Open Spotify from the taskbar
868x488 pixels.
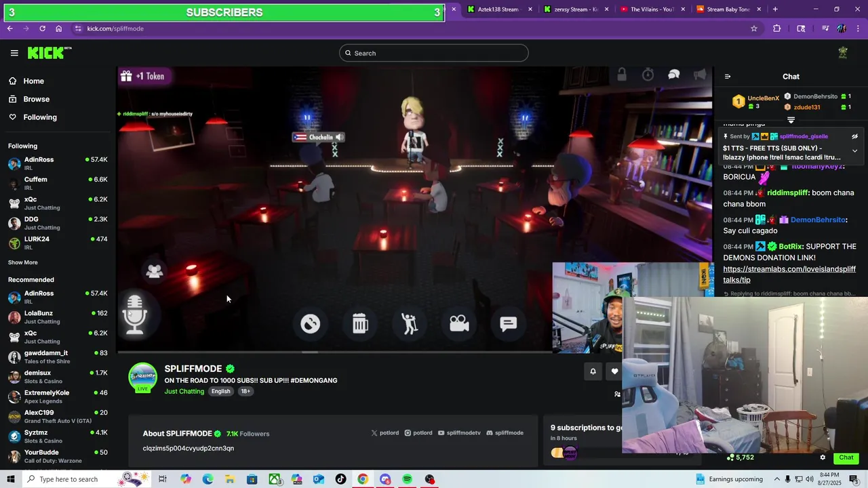[407, 479]
